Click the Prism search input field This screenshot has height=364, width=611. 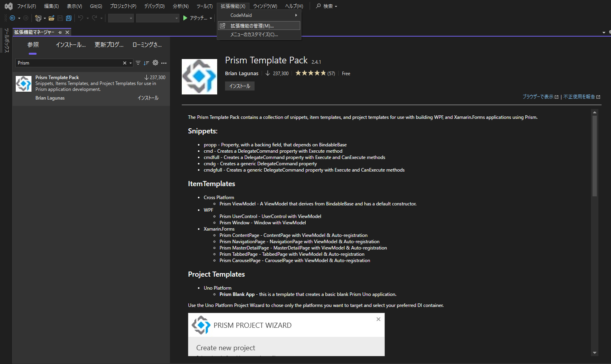69,63
